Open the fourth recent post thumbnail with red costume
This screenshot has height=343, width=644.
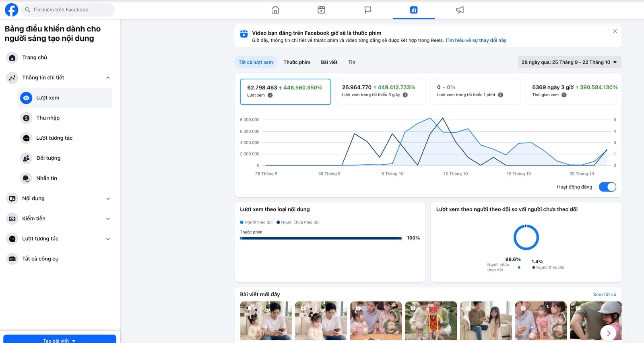pyautogui.click(x=431, y=321)
